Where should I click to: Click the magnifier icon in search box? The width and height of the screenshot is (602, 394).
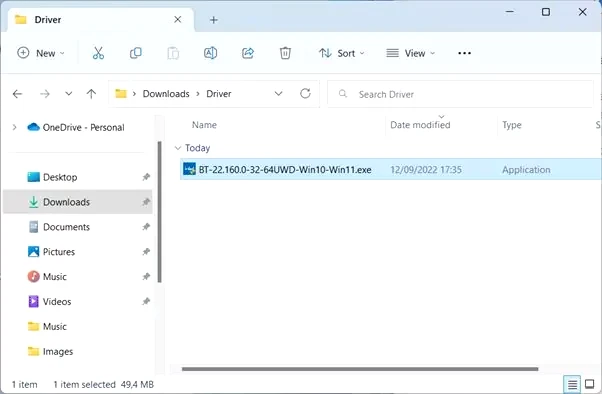[x=342, y=94]
